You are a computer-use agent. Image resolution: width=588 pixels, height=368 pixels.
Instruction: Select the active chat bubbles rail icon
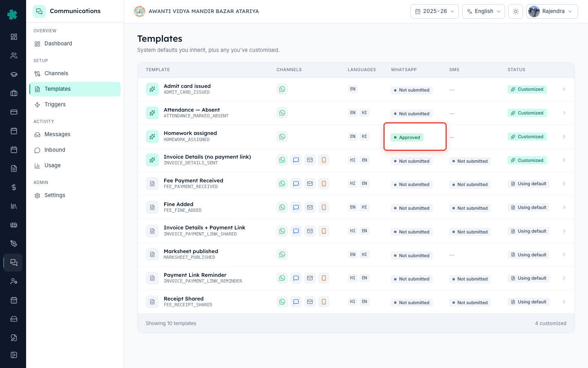13,263
